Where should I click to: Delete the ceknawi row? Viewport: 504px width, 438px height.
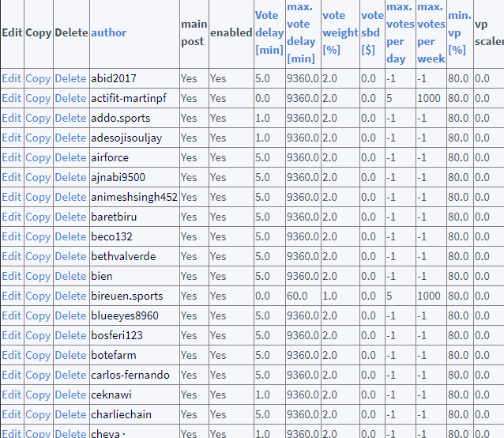(71, 395)
